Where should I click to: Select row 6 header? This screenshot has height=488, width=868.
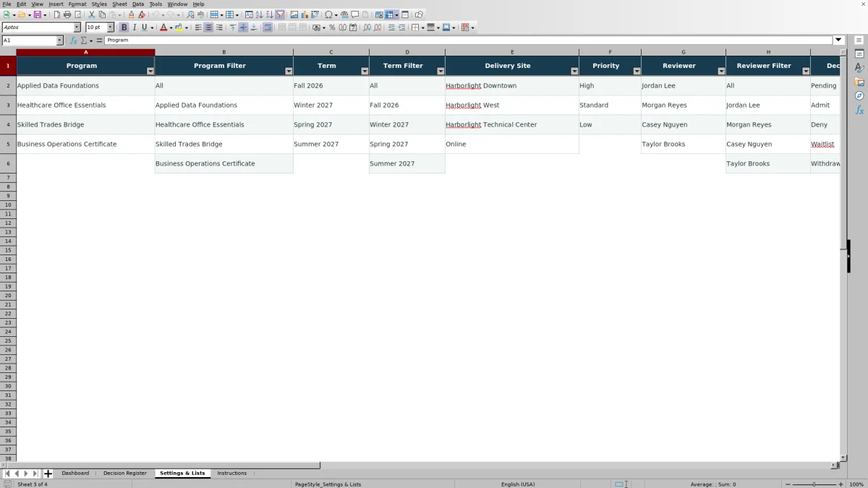[8, 163]
